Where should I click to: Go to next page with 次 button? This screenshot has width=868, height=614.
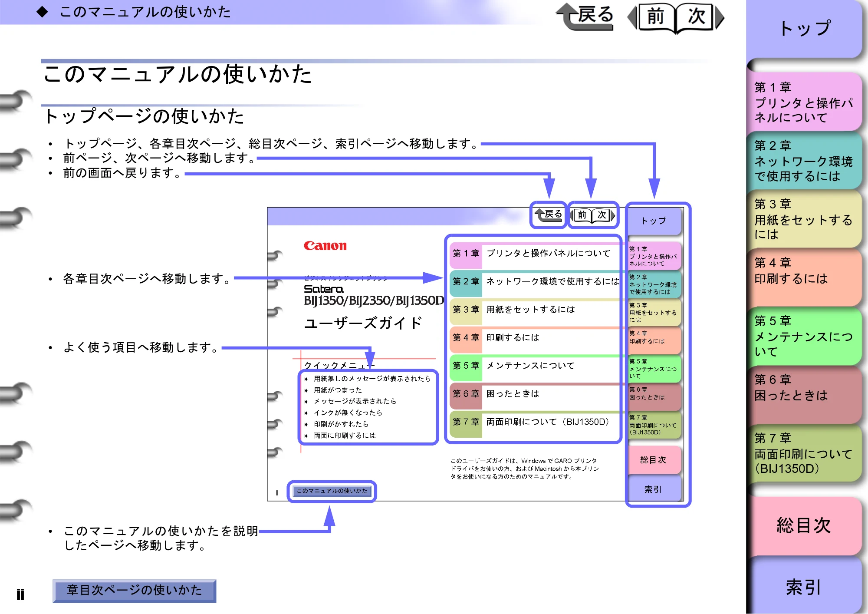pos(700,17)
